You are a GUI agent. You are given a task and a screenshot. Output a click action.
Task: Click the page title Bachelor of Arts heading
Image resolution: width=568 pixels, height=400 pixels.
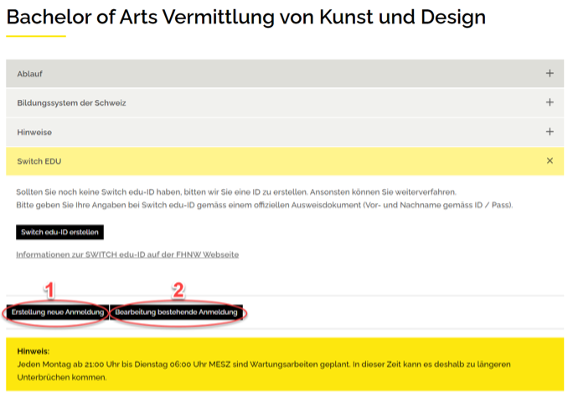pos(246,17)
